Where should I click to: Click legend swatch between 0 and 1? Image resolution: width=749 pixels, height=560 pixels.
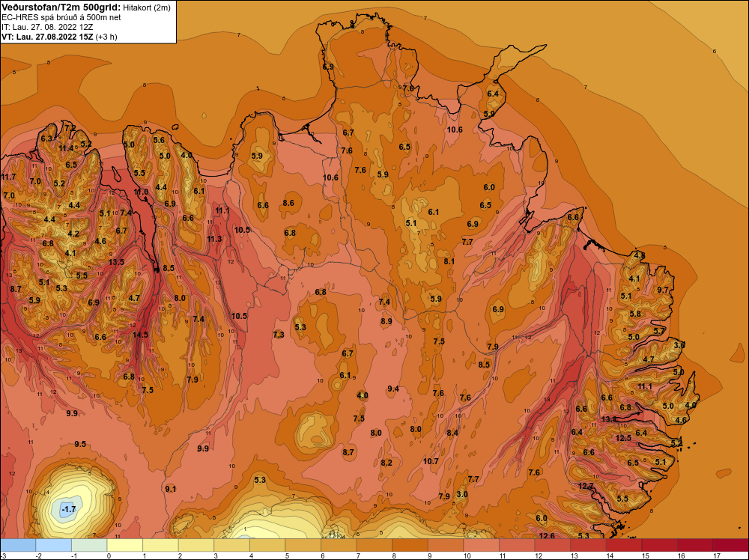click(125, 545)
